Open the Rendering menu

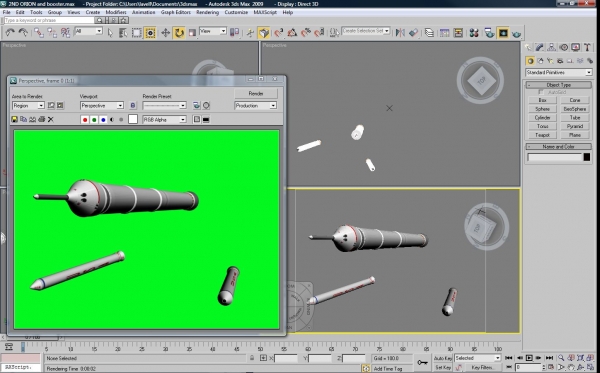click(x=207, y=12)
